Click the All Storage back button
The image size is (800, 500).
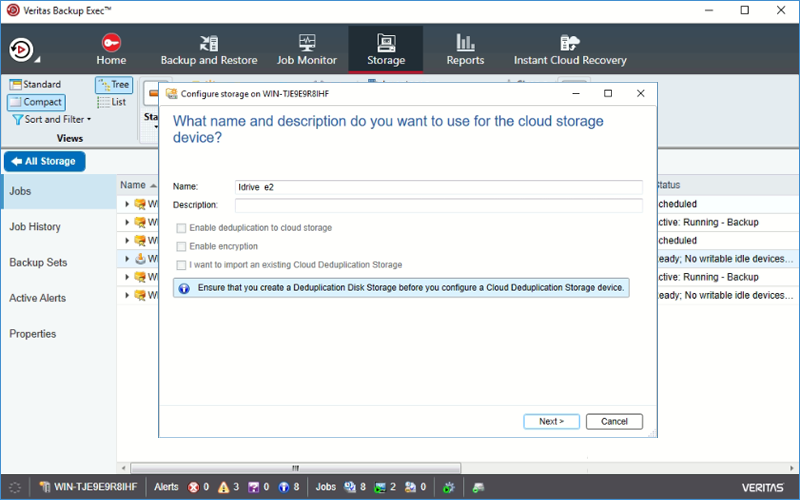pyautogui.click(x=44, y=161)
